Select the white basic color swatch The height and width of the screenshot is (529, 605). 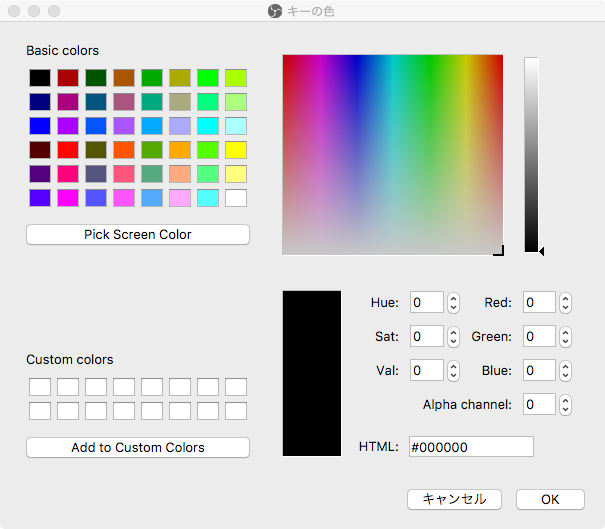pos(236,198)
